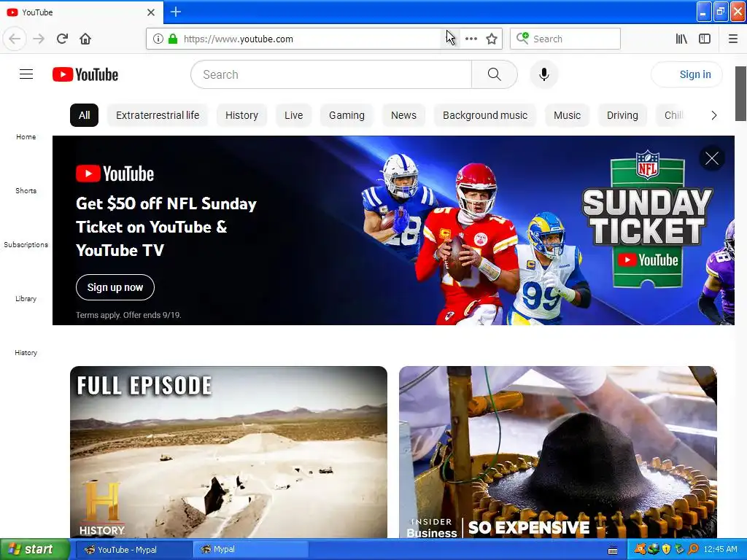Select the Extraterrestrial life chip
The width and height of the screenshot is (747, 560).
(x=158, y=115)
